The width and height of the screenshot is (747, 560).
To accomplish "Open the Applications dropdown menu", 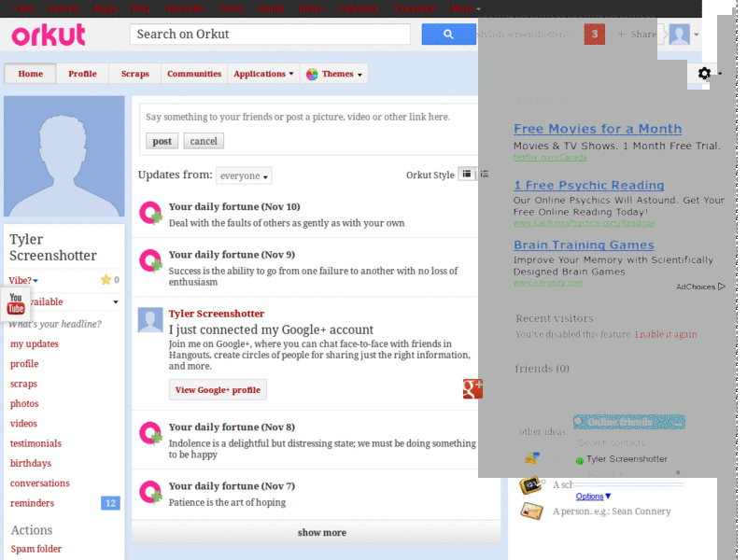I will (263, 74).
